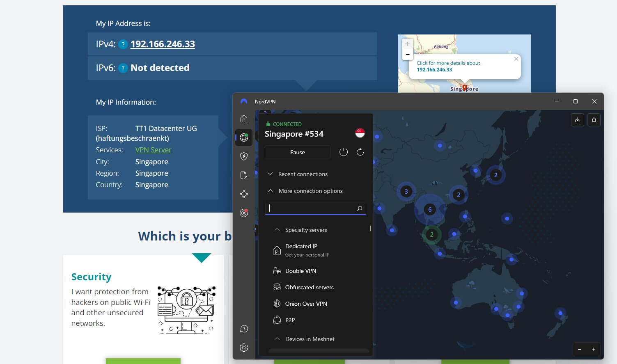617x364 pixels.
Task: Click IP 192.166.246.33 in map popup
Action: 434,70
